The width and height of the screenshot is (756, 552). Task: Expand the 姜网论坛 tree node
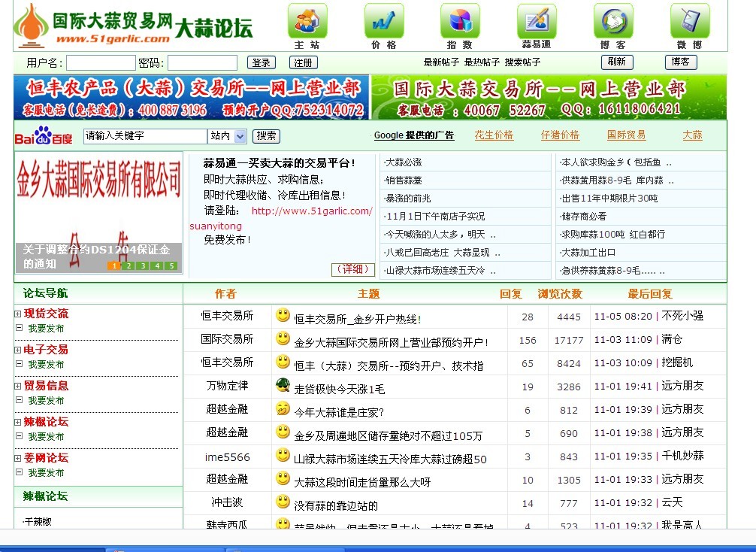click(x=18, y=459)
